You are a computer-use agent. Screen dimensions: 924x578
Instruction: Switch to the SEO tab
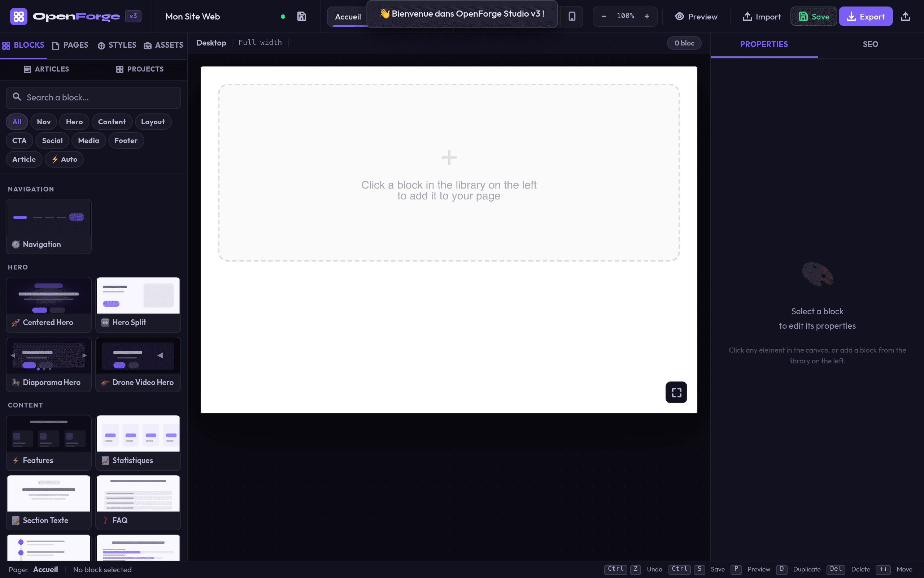point(871,44)
